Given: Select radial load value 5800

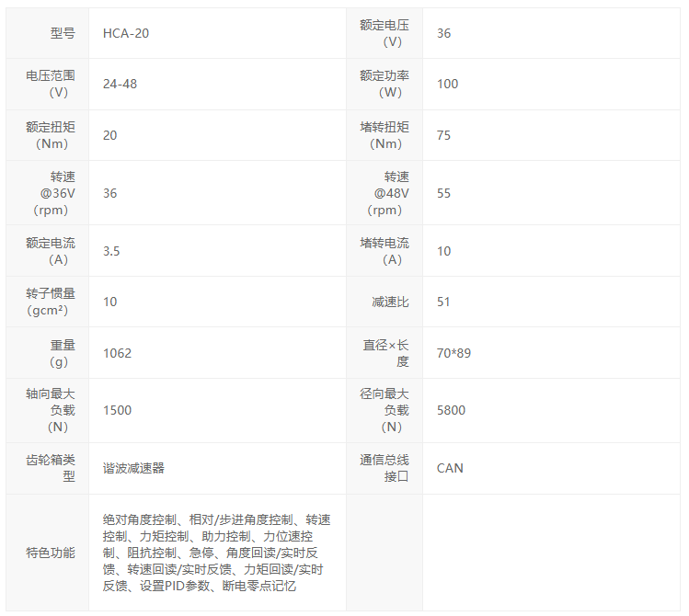Looking at the screenshot, I should coord(451,411).
